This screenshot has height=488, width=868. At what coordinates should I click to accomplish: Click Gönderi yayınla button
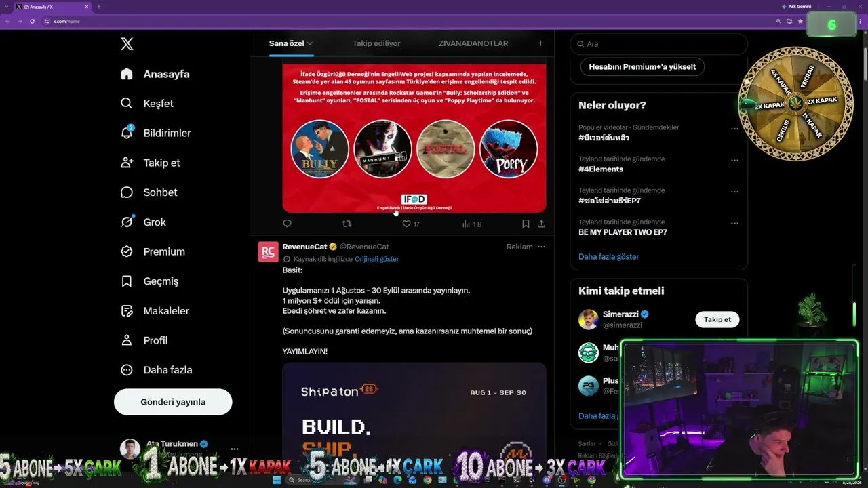pyautogui.click(x=173, y=402)
